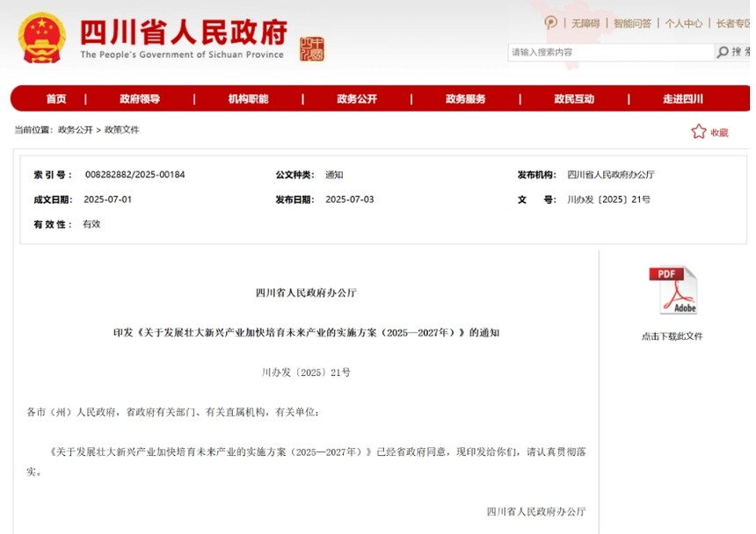The width and height of the screenshot is (756, 534).
Task: Click 点击下载此文件 download link
Action: [x=674, y=336]
